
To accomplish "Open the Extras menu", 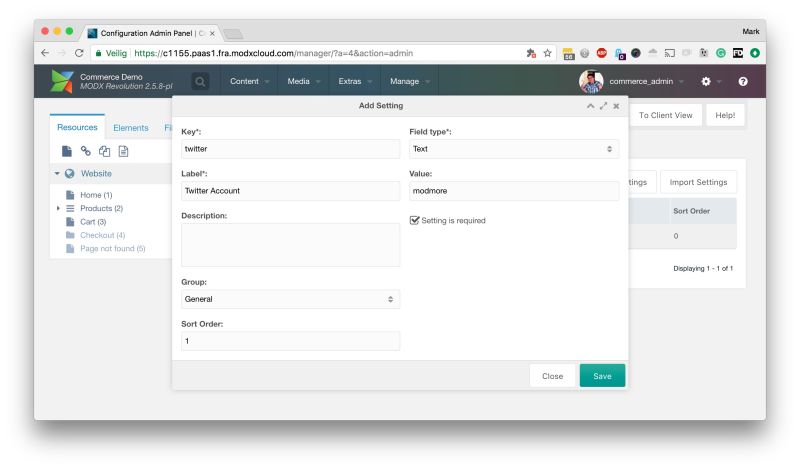I will click(x=355, y=81).
